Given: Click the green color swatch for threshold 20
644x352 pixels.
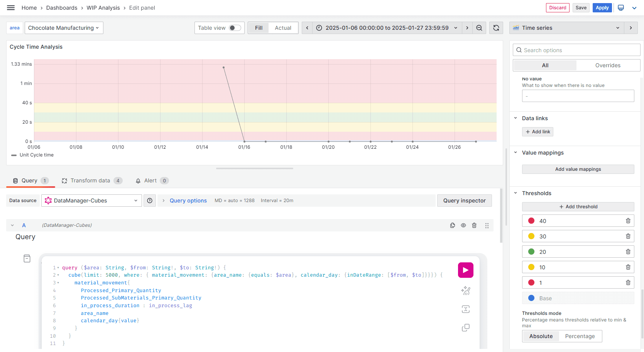Looking at the screenshot, I should (531, 252).
